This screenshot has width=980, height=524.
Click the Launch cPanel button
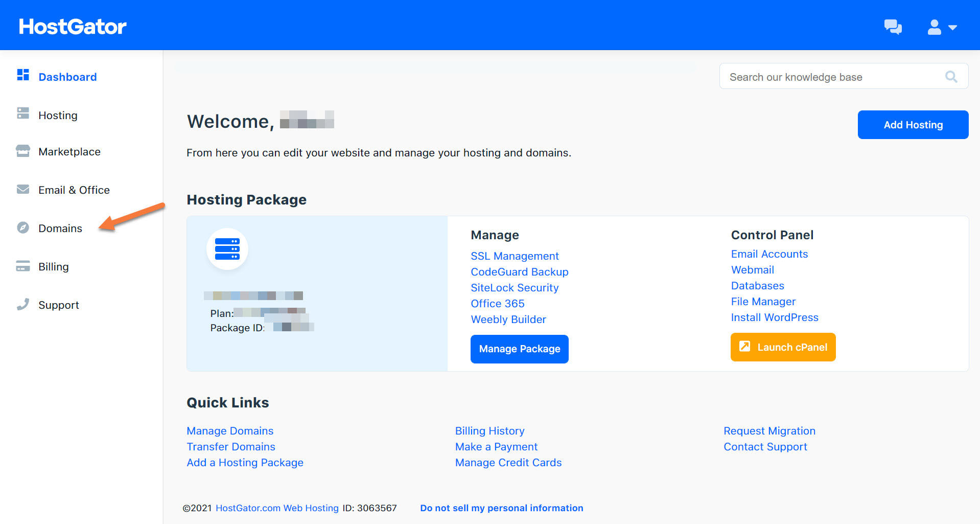click(783, 347)
